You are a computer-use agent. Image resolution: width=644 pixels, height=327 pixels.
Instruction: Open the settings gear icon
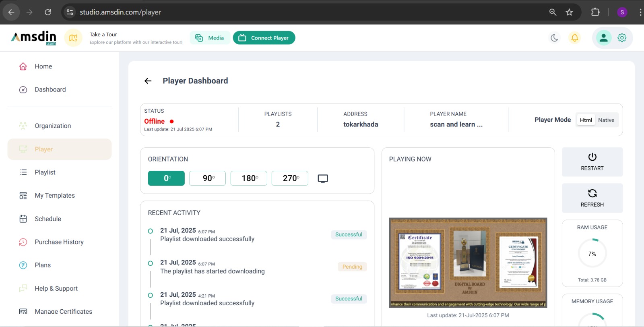point(622,38)
